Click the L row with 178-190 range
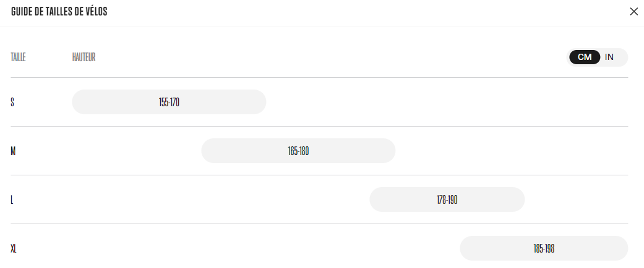Screen dimensions: 644x268 [319, 199]
